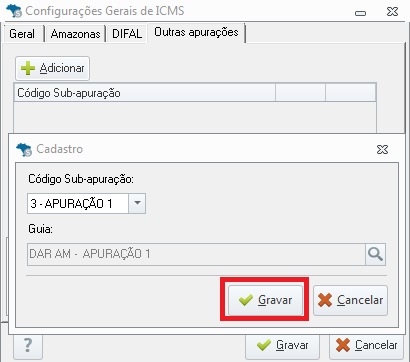Close the Configurações Gerais de ICMS window

pos(392,12)
